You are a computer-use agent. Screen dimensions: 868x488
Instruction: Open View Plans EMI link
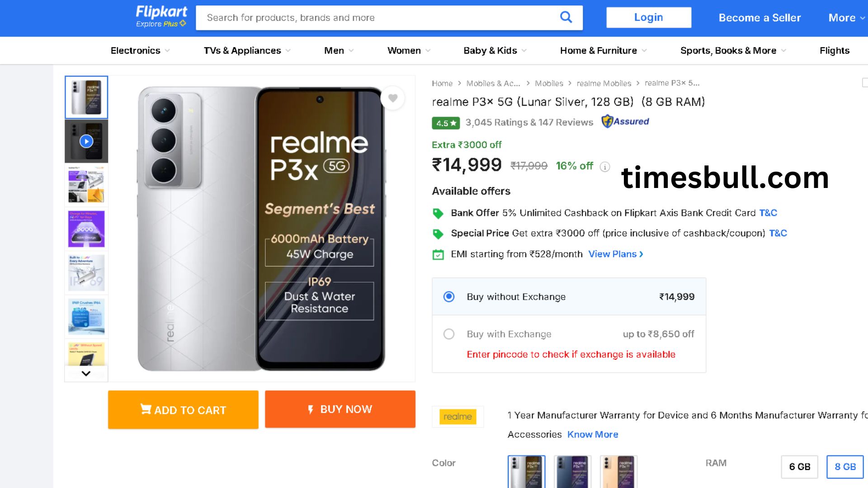(615, 254)
